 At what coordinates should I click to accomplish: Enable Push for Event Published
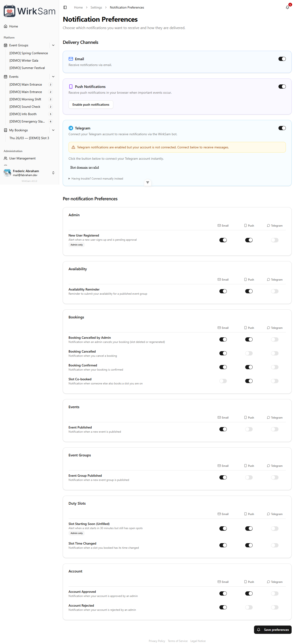249,429
